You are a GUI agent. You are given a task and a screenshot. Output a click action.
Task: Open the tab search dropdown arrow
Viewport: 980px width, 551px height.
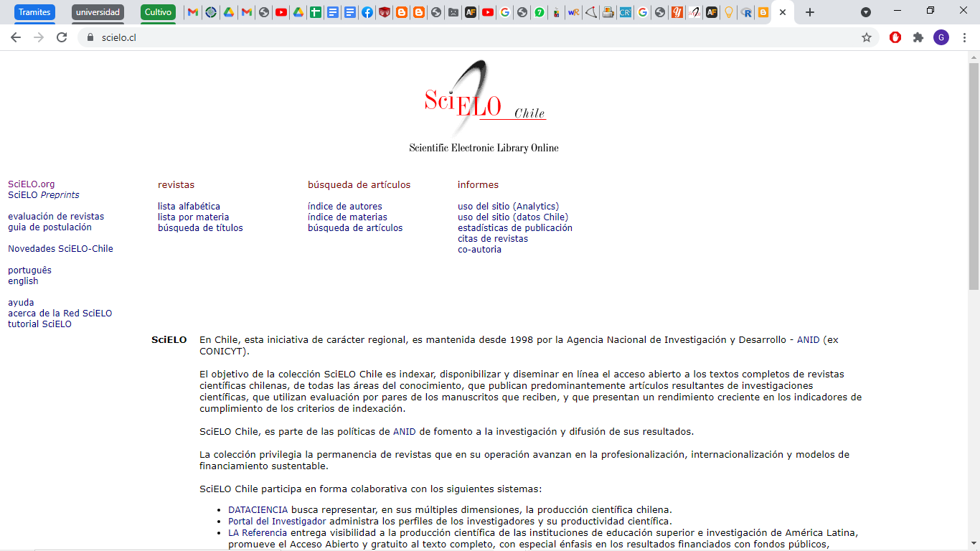(866, 12)
